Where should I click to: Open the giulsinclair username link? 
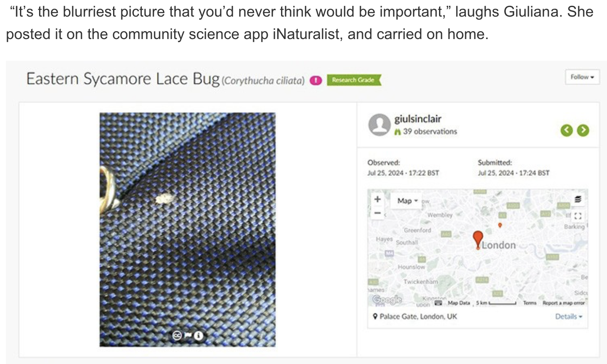click(418, 119)
